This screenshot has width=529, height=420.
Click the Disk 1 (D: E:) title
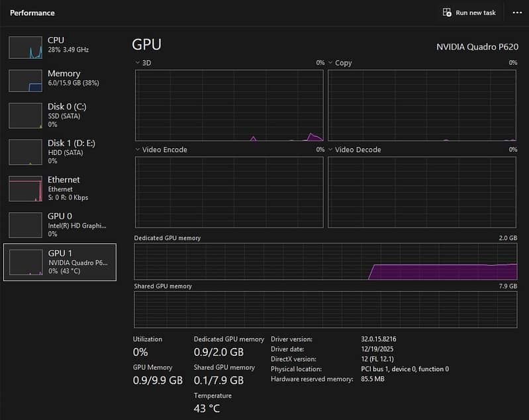[x=72, y=143]
